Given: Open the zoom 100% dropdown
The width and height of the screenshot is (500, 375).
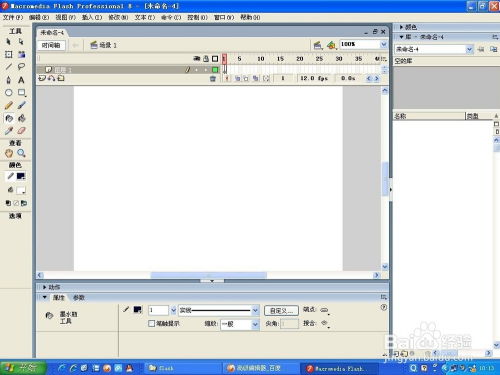Looking at the screenshot, I should point(384,44).
